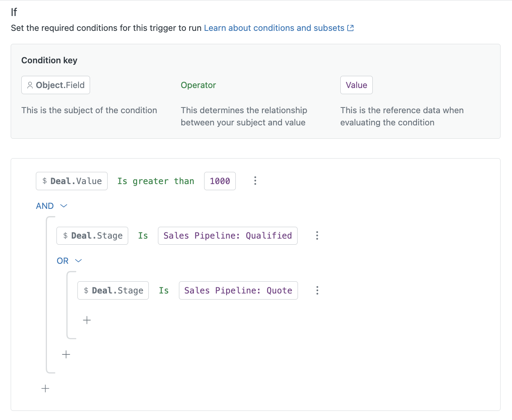This screenshot has height=420, width=512.
Task: Change the 'Sales Pipeline: Quote' value
Action: 238,290
